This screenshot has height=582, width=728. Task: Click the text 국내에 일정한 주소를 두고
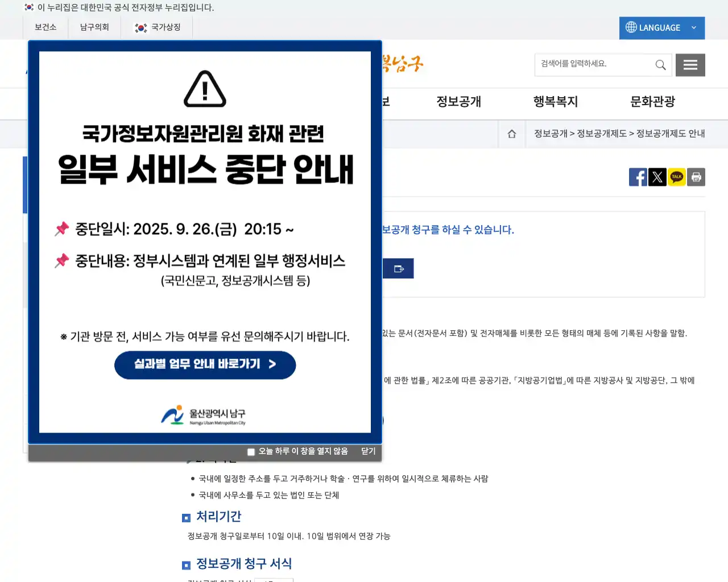(344, 479)
